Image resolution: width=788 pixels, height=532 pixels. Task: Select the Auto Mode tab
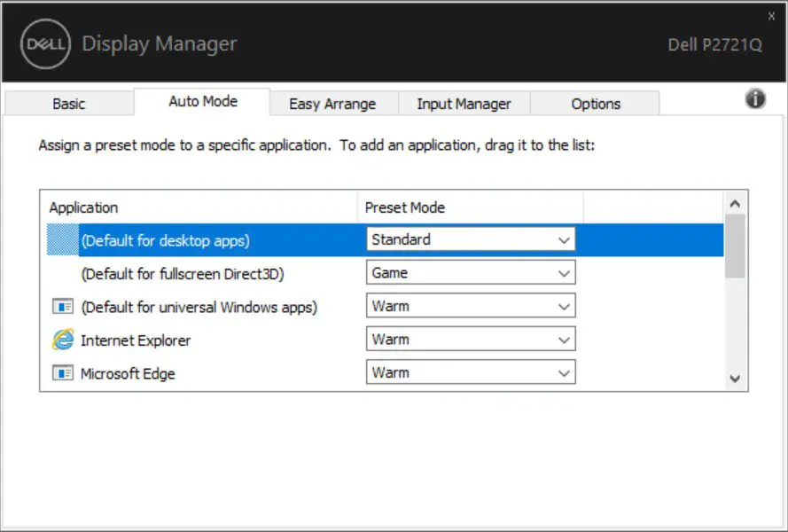click(202, 101)
